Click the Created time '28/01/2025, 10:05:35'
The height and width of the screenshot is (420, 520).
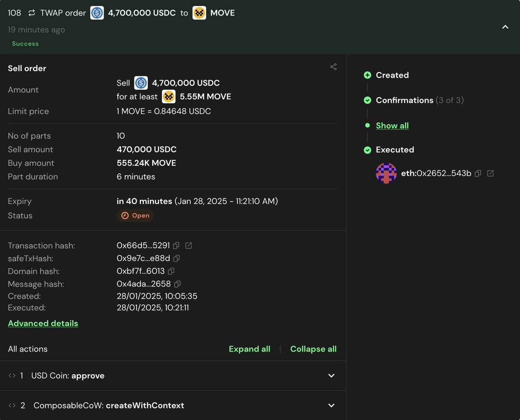(x=157, y=296)
